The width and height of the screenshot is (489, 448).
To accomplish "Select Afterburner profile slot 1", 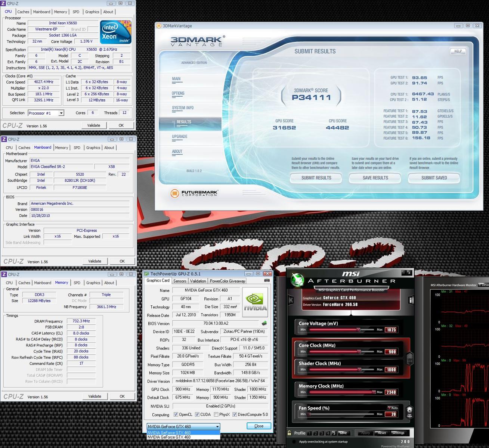I will [x=309, y=433].
